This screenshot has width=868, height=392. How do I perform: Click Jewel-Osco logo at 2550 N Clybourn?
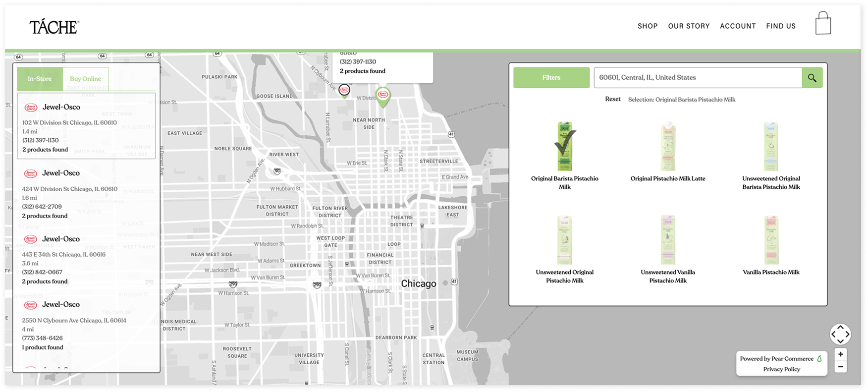coord(31,305)
